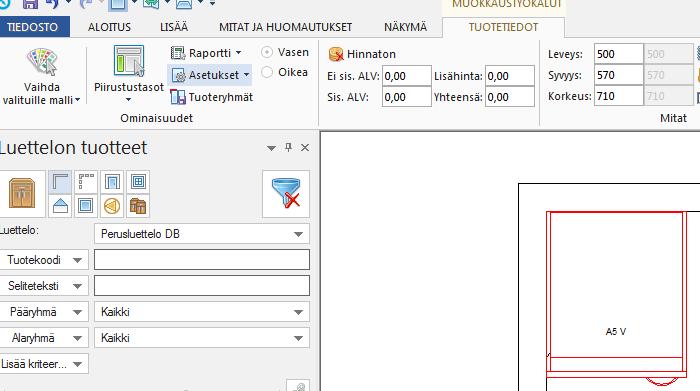Click the redo arrow in quick access toolbar

(86, 4)
